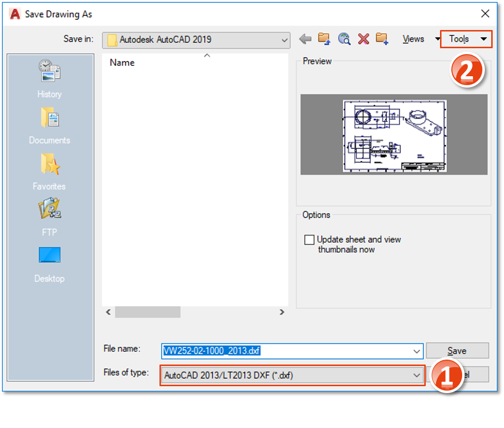Expand the Save in folder dropdown
The image size is (504, 428).
pyautogui.click(x=283, y=40)
